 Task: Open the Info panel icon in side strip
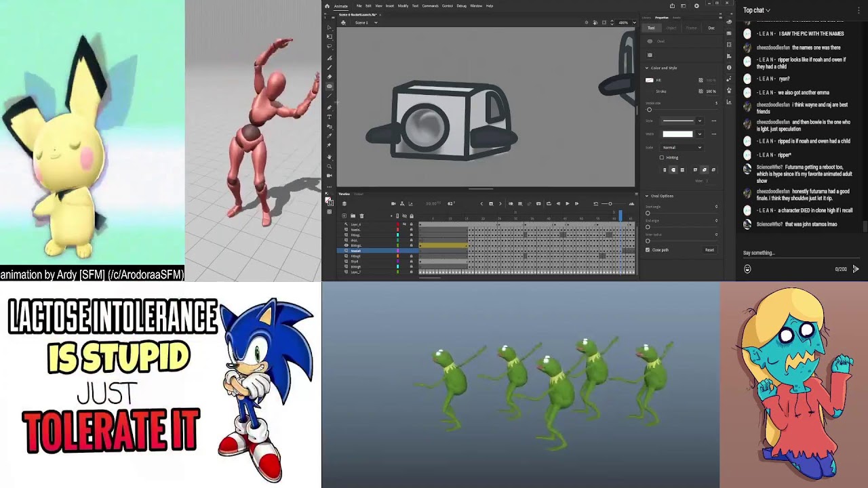[x=729, y=67]
